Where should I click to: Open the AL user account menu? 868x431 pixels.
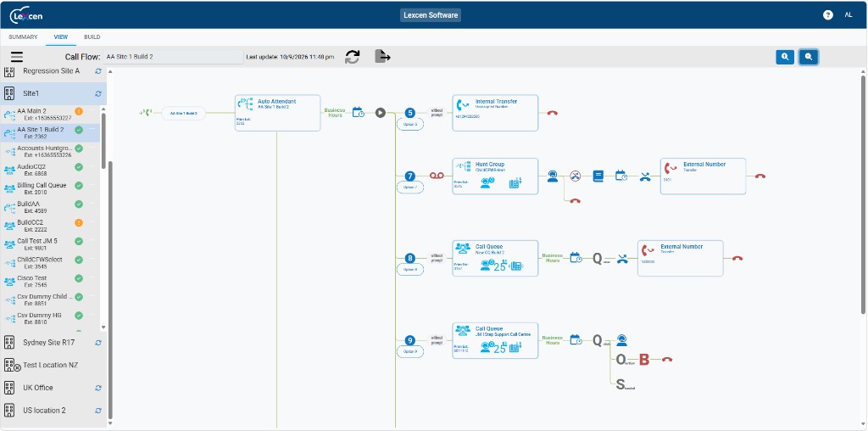click(x=848, y=15)
